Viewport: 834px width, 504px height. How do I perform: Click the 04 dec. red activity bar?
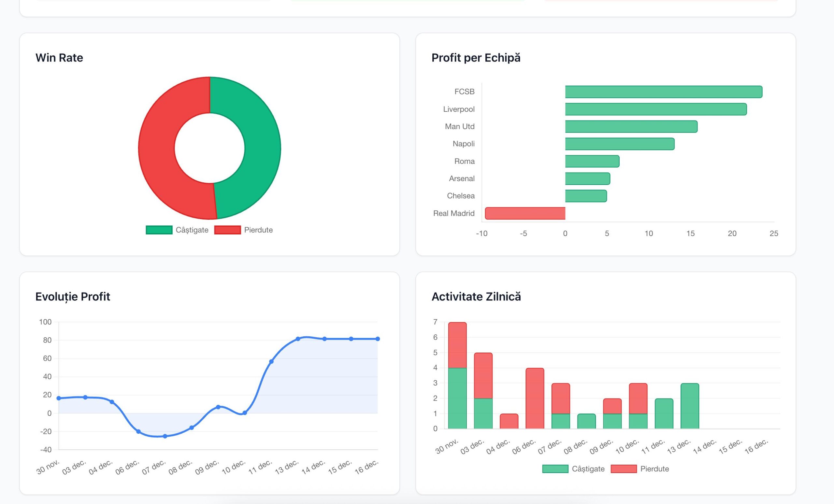click(x=509, y=421)
